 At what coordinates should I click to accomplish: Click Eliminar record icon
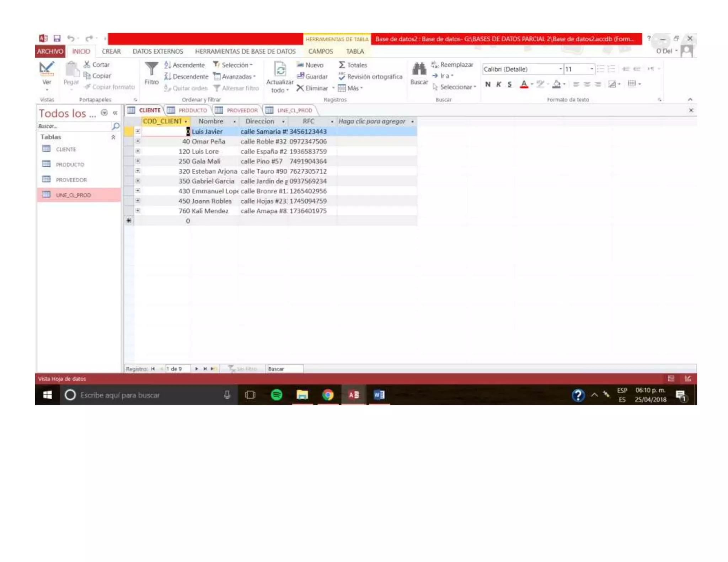point(300,88)
